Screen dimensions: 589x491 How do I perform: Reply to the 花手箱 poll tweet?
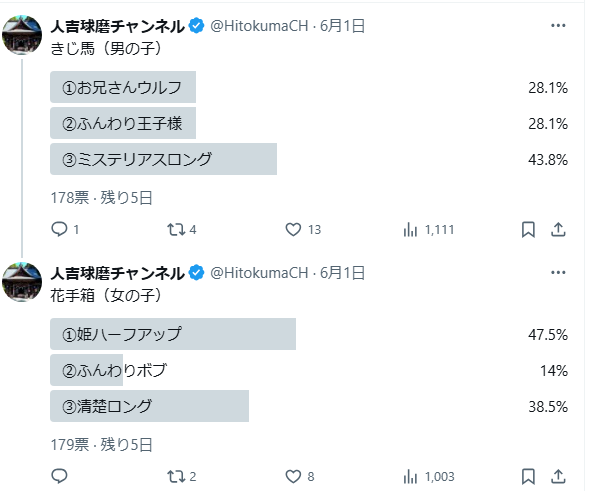(x=59, y=476)
